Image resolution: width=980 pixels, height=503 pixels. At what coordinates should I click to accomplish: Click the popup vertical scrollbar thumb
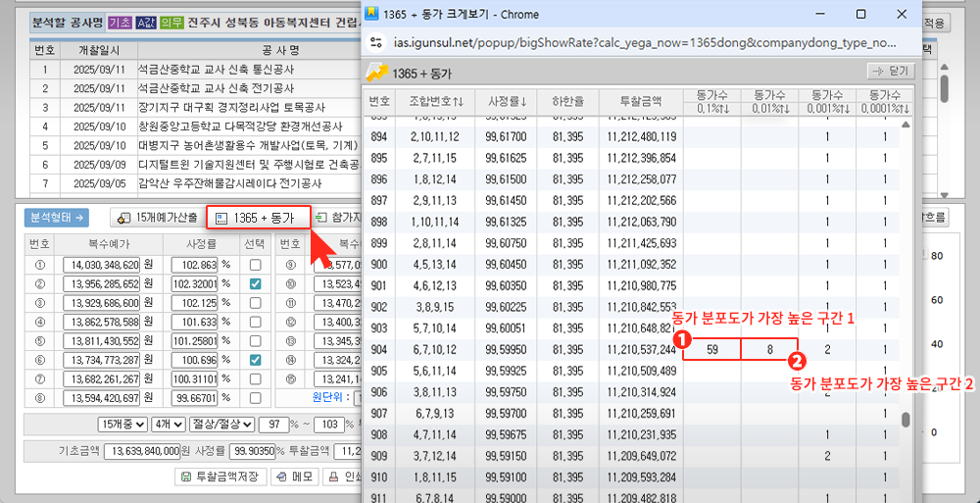pos(906,421)
